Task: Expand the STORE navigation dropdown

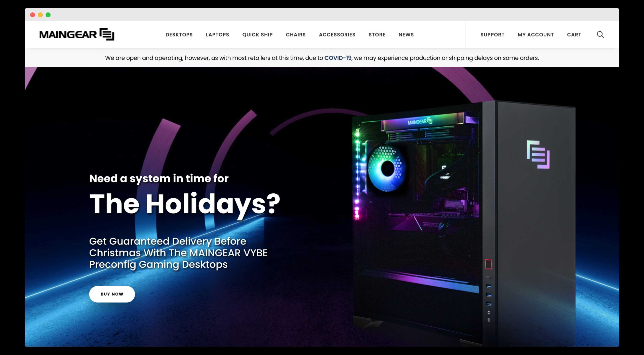Action: pyautogui.click(x=377, y=34)
